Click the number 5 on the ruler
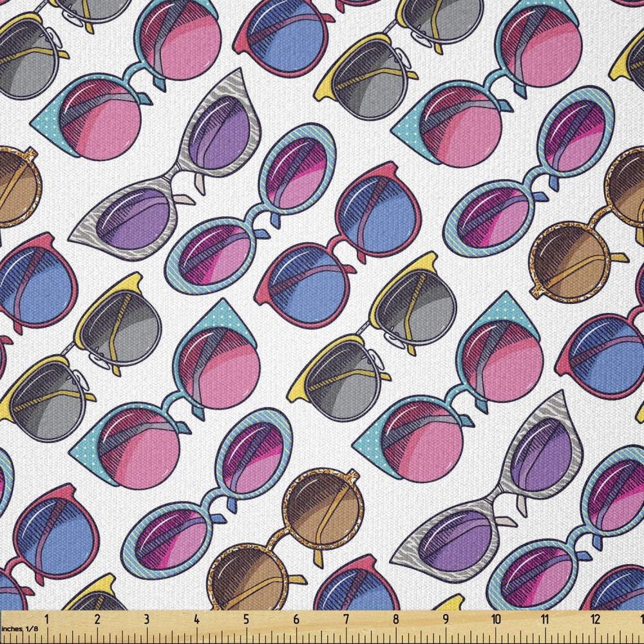Viewport: 644px width, 644px height. [x=246, y=619]
